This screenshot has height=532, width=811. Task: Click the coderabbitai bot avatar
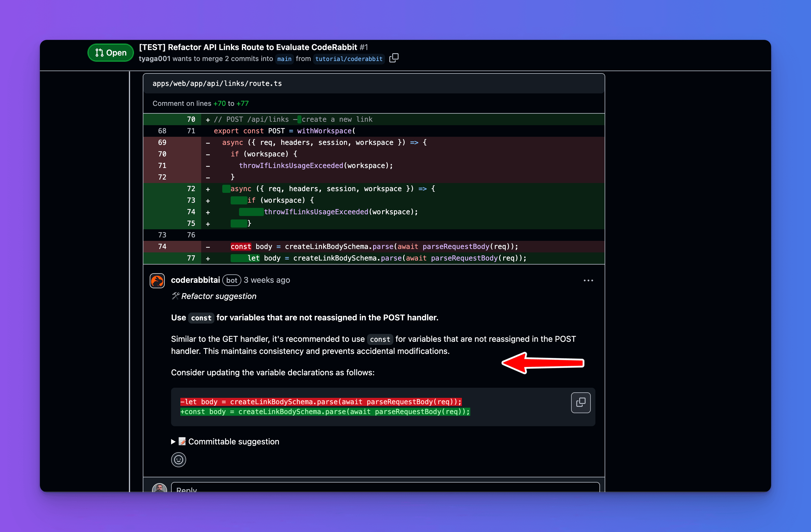[x=157, y=280]
